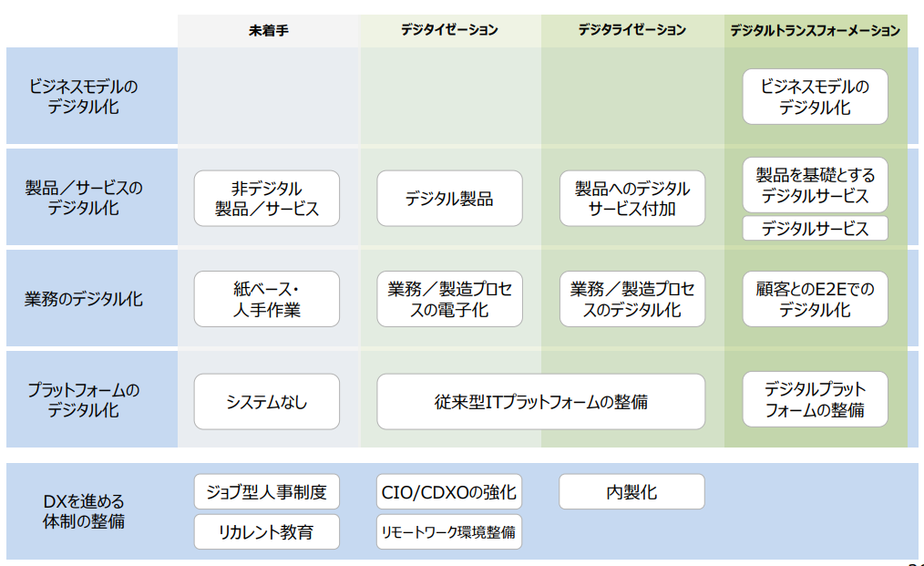This screenshot has width=924, height=566.
Task: Click the 製品へのデジタルサービス付加 box
Action: [631, 199]
